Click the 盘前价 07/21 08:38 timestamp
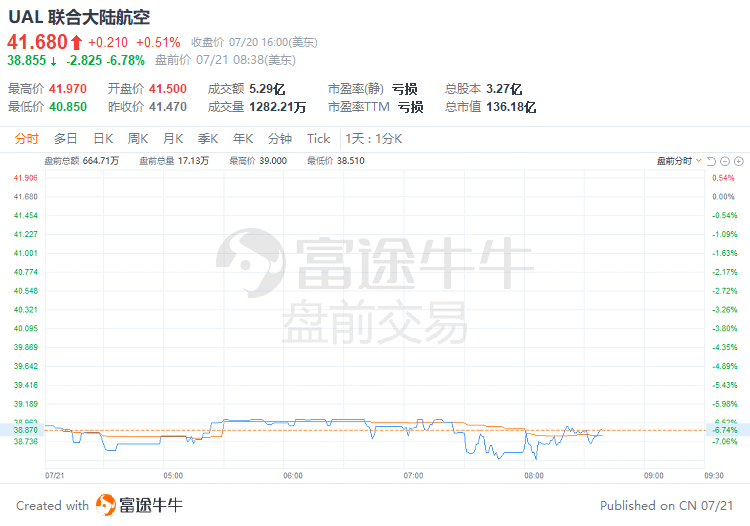This screenshot has width=750, height=526. pyautogui.click(x=225, y=60)
